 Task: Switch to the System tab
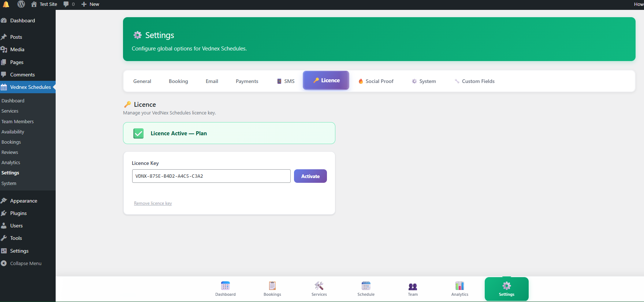tap(424, 81)
